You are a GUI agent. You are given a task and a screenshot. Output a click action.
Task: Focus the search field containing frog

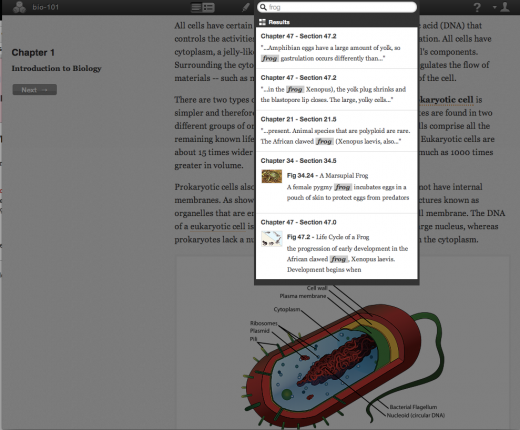[337, 7]
